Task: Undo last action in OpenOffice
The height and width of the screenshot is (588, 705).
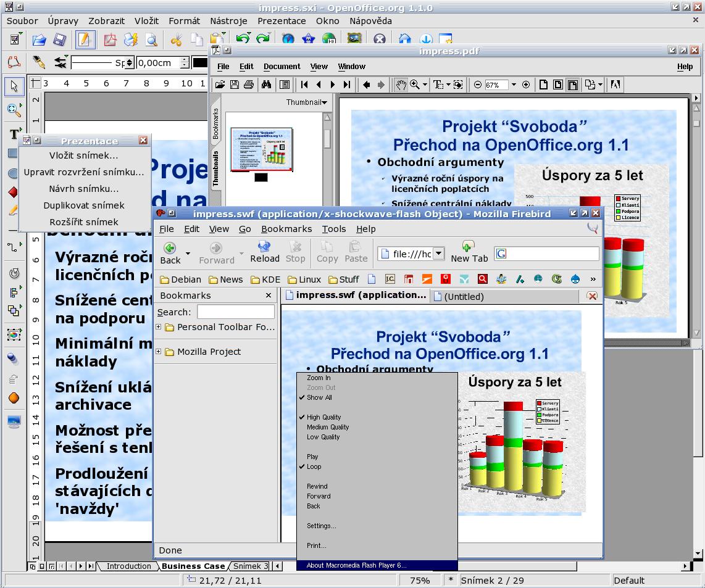Action: click(x=243, y=39)
